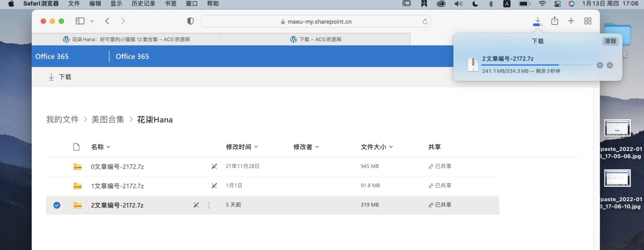Image resolution: width=644 pixels, height=250 pixels.
Task: Open file 0文章编号-2172.7z
Action: pyautogui.click(x=117, y=167)
